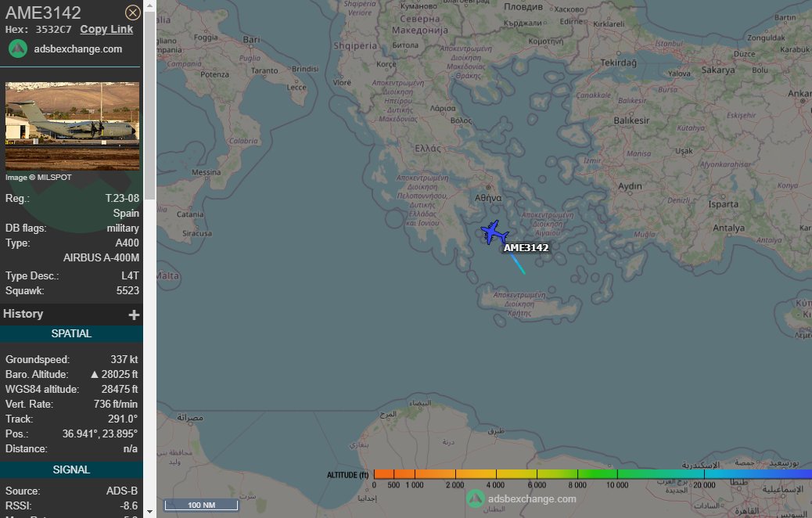Viewport: 812px width, 518px height.
Task: Click the Image © MILSPOT credit
Action: pos(38,177)
